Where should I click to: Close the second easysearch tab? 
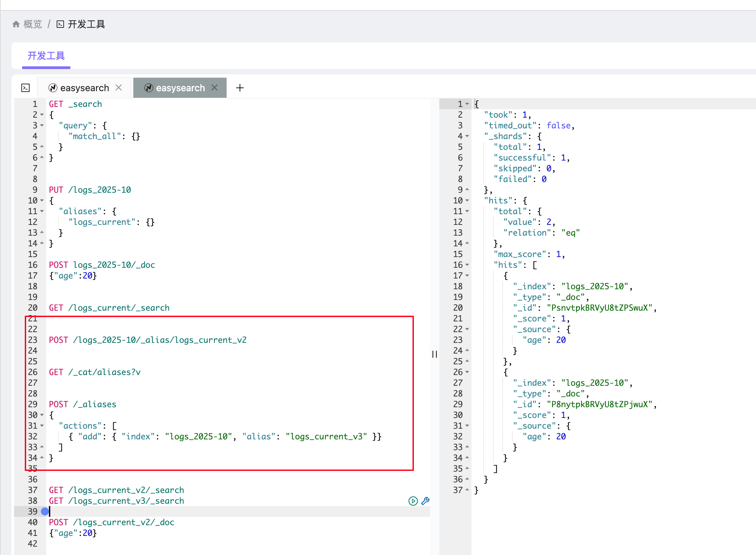click(x=214, y=88)
